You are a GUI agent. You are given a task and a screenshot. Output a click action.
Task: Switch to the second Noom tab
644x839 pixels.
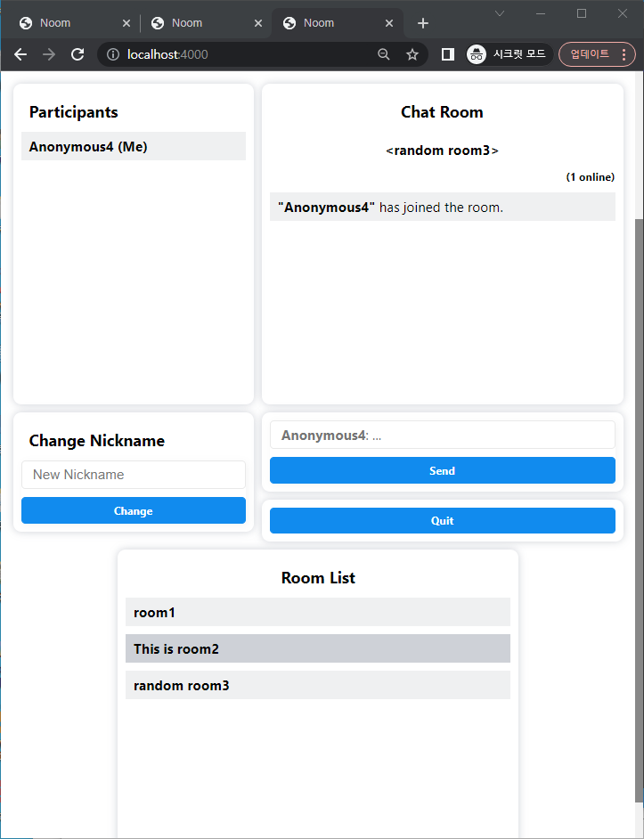tap(196, 23)
